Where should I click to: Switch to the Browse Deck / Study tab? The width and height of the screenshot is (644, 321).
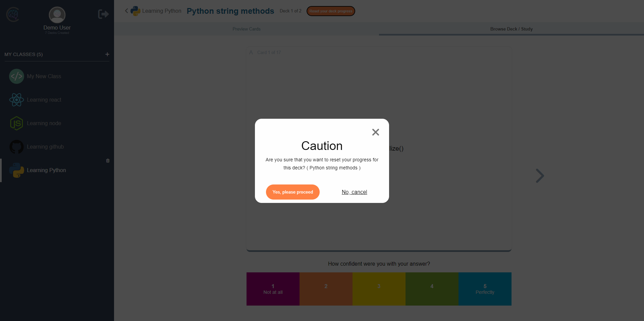[511, 29]
